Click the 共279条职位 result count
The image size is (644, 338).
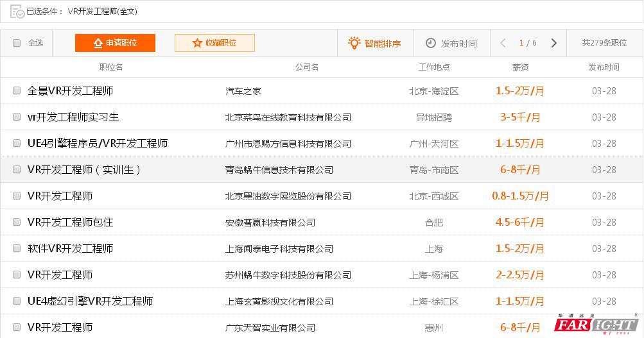point(604,43)
